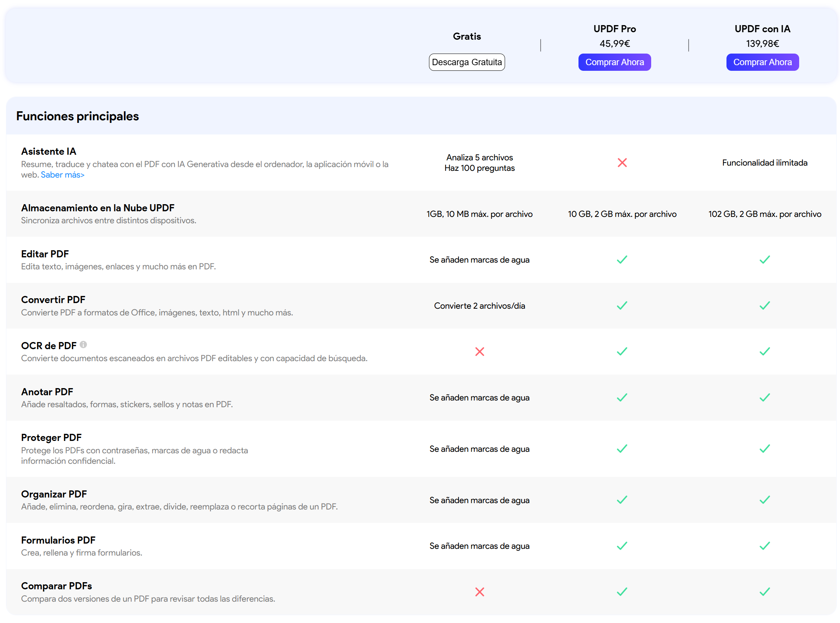Click the Formularios PDF checkmark under UPDF Pro
840x623 pixels.
tap(622, 546)
